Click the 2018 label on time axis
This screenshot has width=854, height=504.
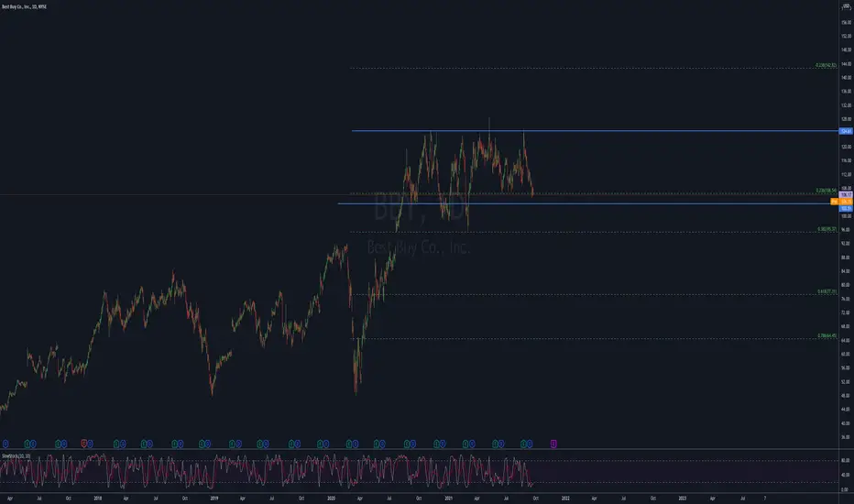(97, 498)
